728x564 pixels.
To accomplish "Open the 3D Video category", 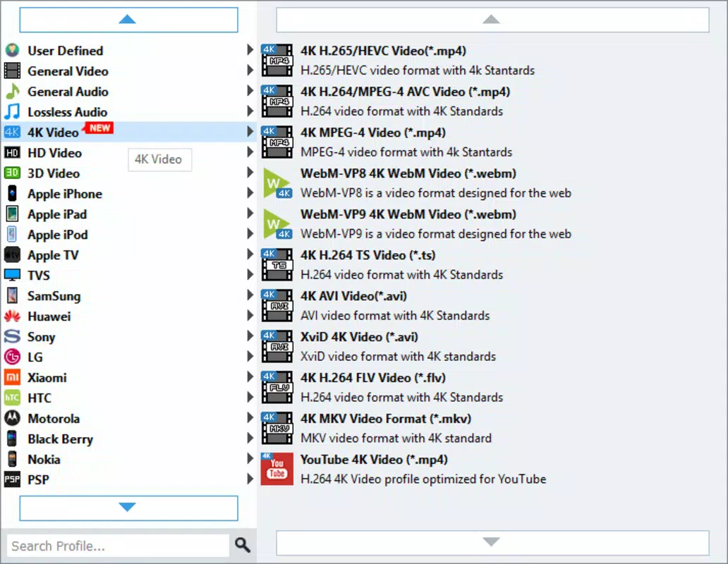I will click(129, 173).
